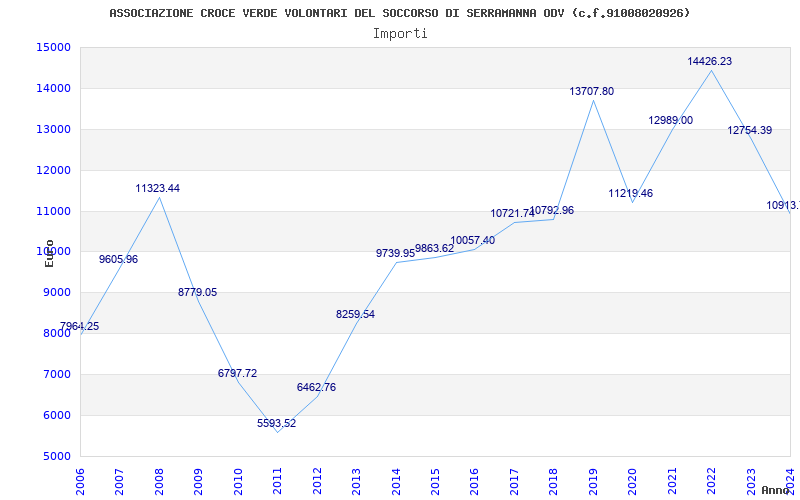The height and width of the screenshot is (500, 800).
Task: Select the 'Importi' subtitle text
Action: pyautogui.click(x=400, y=34)
